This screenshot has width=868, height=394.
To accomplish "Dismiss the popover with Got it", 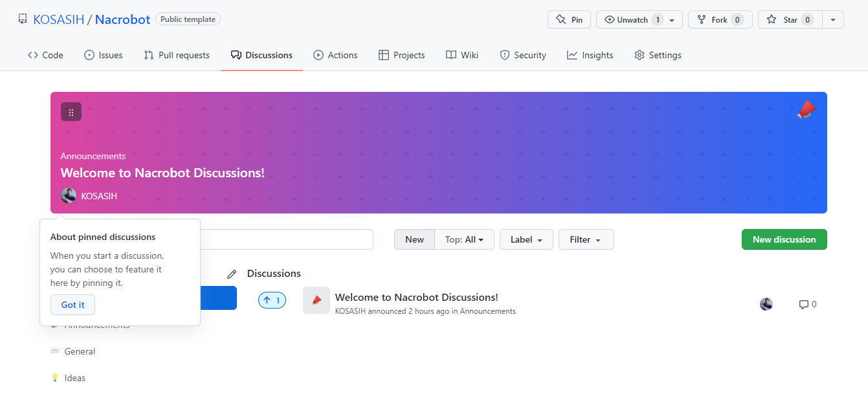I will click(72, 305).
